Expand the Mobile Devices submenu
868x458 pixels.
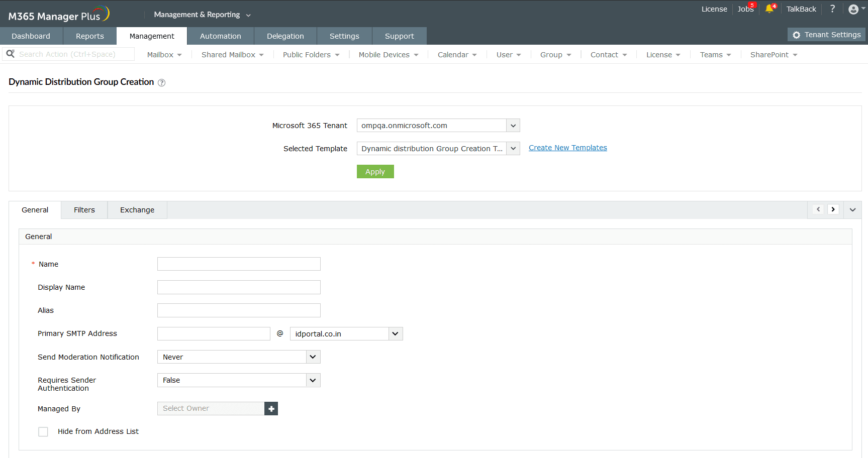389,55
